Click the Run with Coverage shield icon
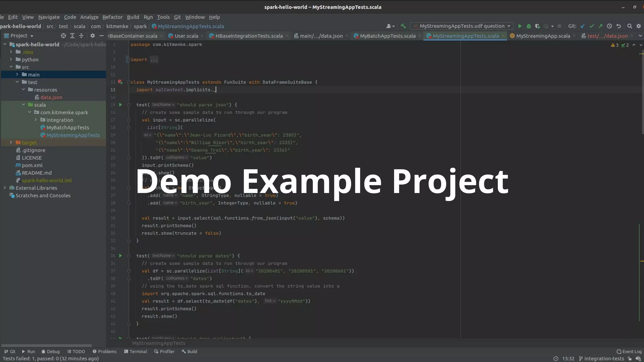 click(537, 26)
